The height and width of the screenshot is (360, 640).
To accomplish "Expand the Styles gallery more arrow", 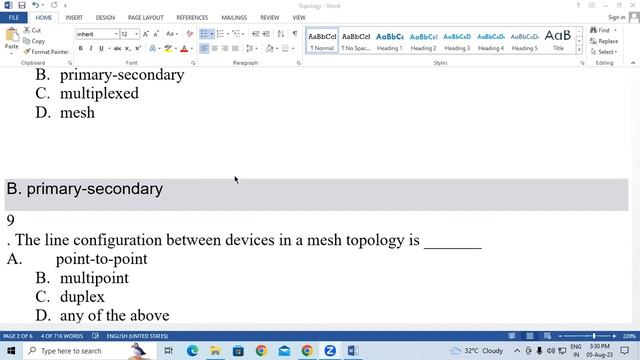I will 579,50.
